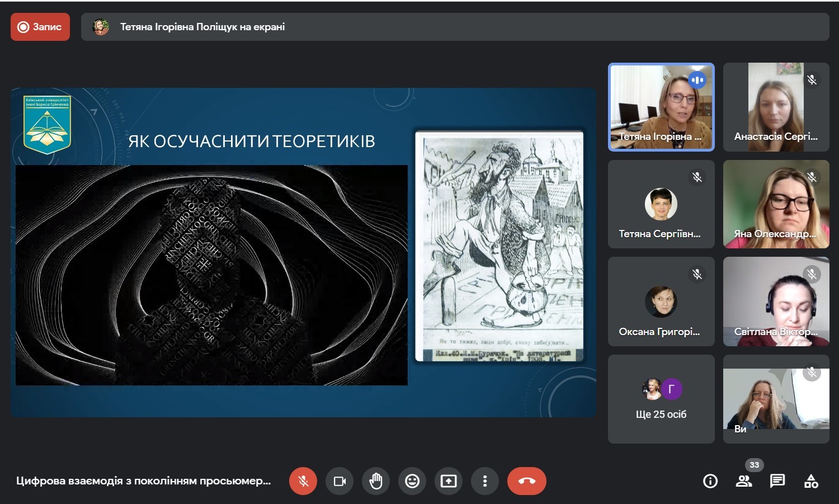Image resolution: width=839 pixels, height=504 pixels.
Task: Open the emoji reactions picker
Action: click(x=412, y=481)
